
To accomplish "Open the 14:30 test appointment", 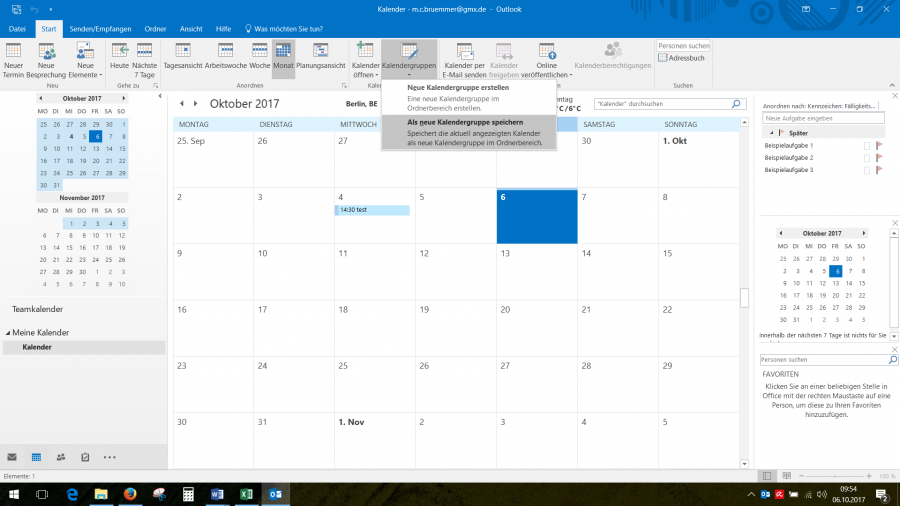I will (372, 210).
